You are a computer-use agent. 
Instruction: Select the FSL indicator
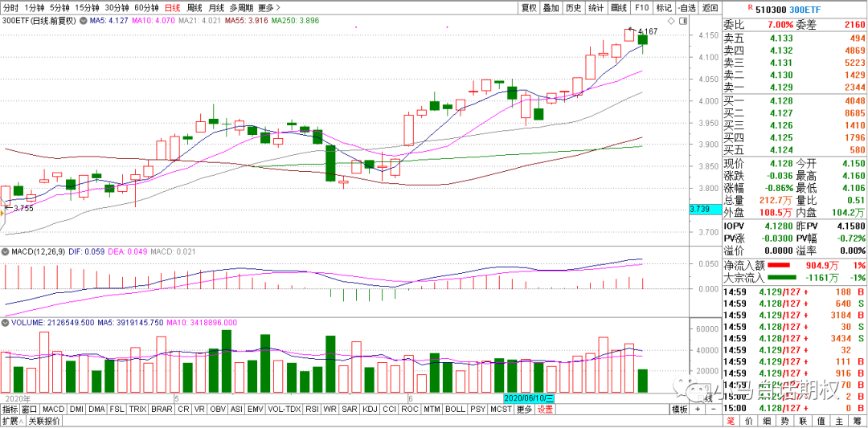pos(117,410)
